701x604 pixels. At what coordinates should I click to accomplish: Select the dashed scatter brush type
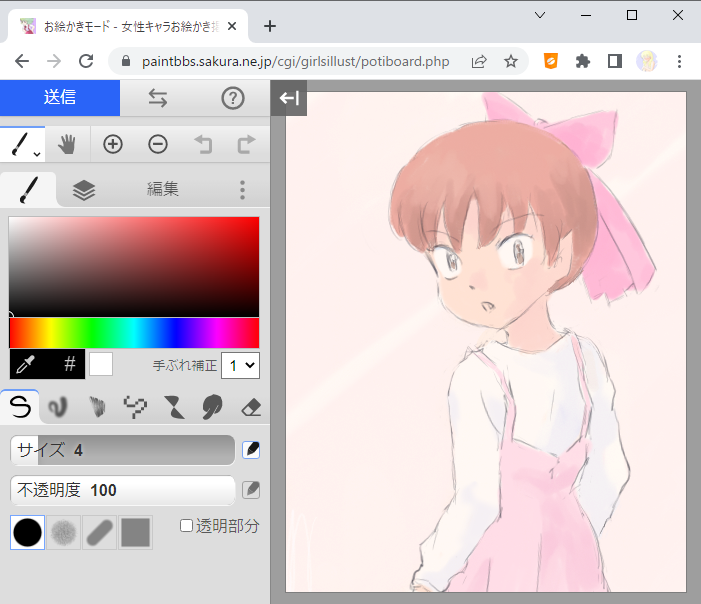tap(135, 407)
